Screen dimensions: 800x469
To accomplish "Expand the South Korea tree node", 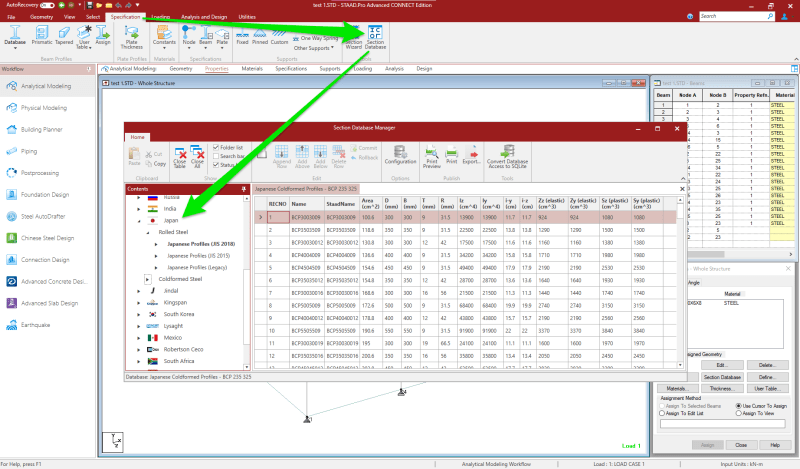I will click(x=139, y=315).
